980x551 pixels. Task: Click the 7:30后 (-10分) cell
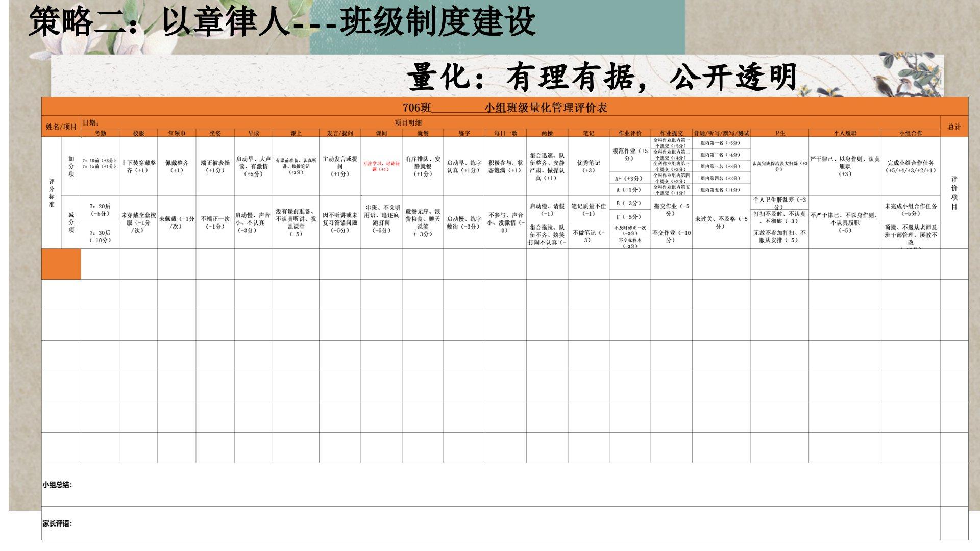(x=100, y=236)
